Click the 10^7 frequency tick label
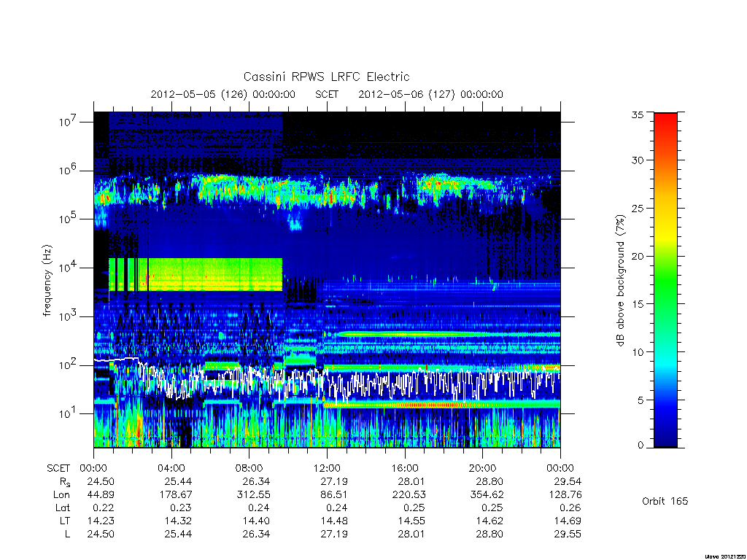Screen dimensions: 747x560 [x=68, y=122]
